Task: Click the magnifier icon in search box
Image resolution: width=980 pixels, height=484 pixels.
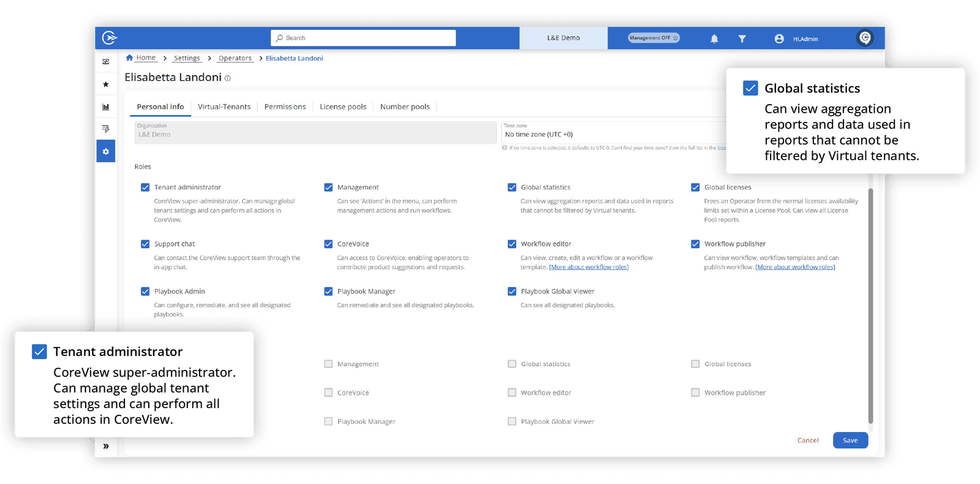Action: pos(279,38)
